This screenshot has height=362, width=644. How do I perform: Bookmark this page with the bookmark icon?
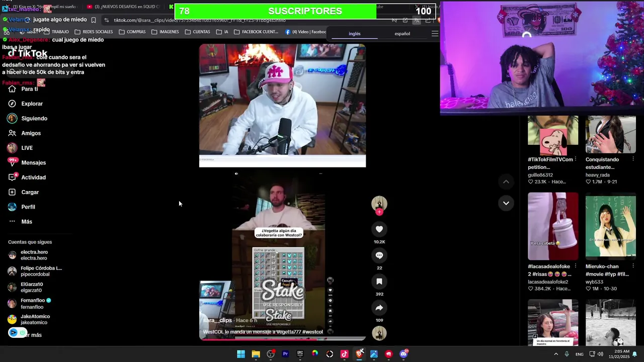click(94, 20)
